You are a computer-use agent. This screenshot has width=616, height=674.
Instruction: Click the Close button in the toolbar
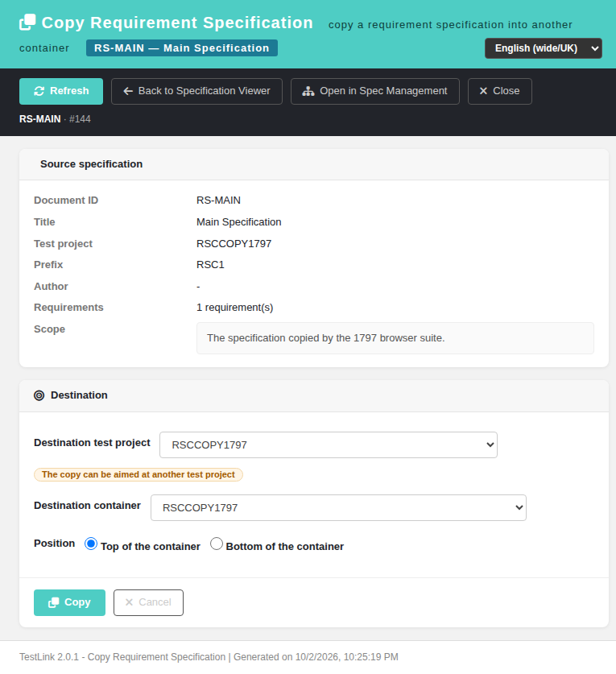click(499, 91)
